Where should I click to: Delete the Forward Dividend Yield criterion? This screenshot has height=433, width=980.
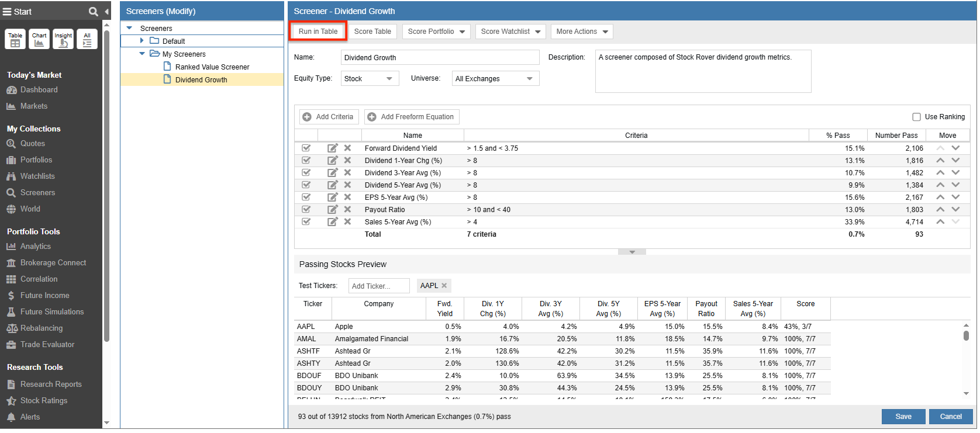[x=347, y=148]
